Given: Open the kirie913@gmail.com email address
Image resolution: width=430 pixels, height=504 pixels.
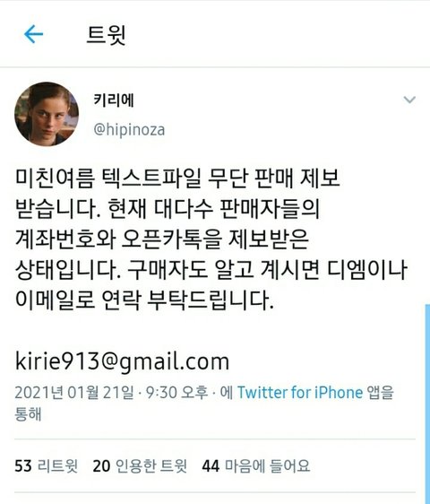Looking at the screenshot, I should [x=123, y=361].
